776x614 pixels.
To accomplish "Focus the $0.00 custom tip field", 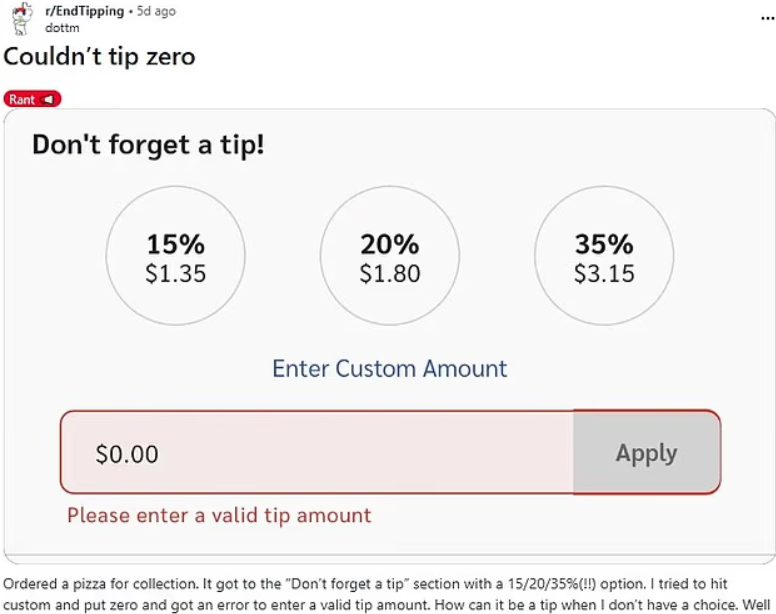I will pos(316,453).
